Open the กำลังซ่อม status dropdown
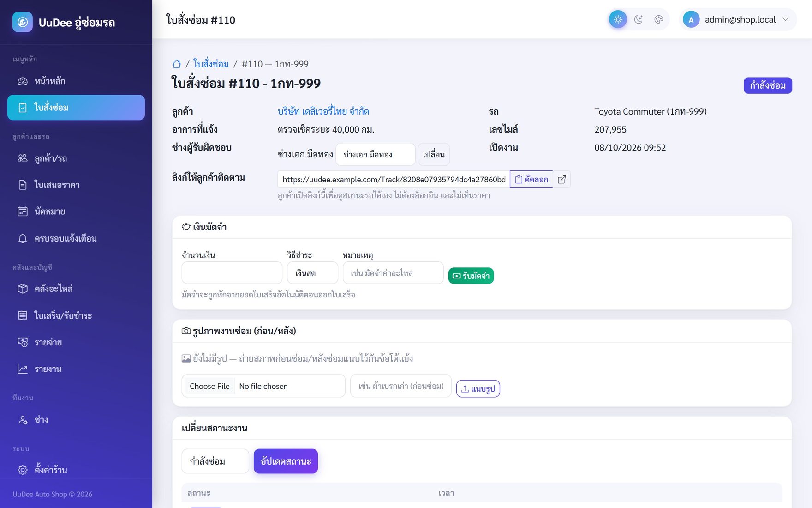This screenshot has height=508, width=812. [x=215, y=461]
